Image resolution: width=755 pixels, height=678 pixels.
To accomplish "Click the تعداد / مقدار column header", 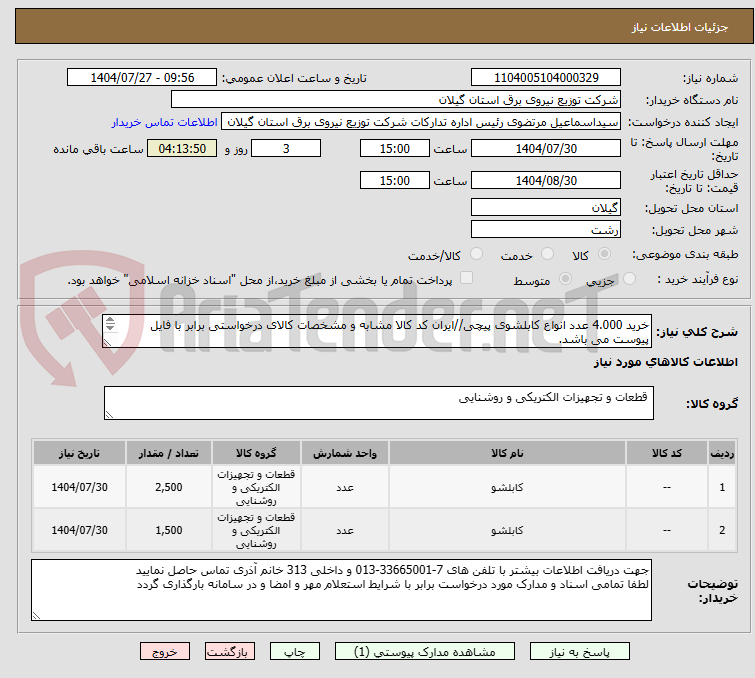I will pyautogui.click(x=169, y=453).
